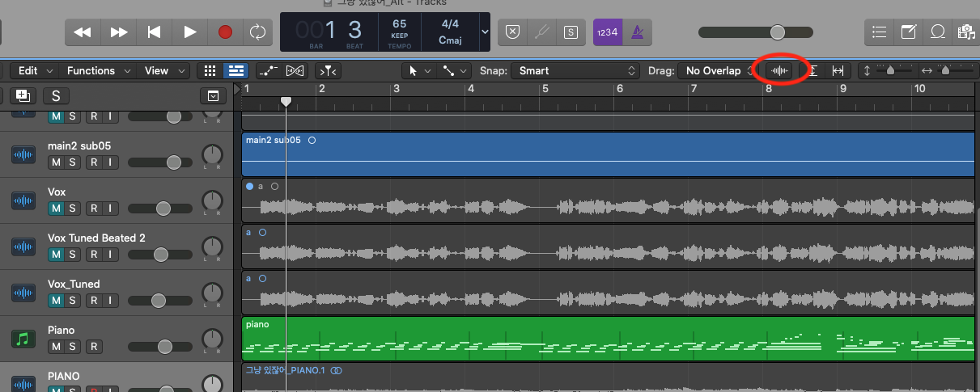Click the main2 sub05 pan knob
The height and width of the screenshot is (392, 980).
pos(212,154)
